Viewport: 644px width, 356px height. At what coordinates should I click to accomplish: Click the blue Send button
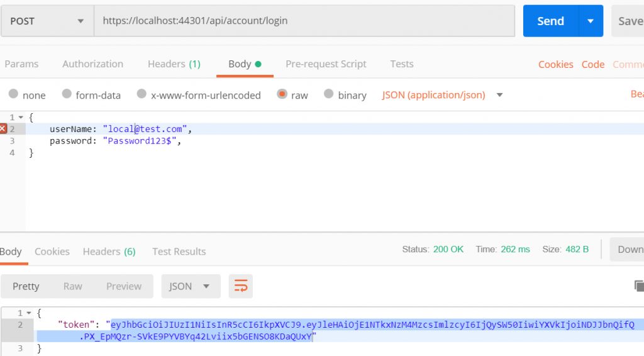click(550, 21)
